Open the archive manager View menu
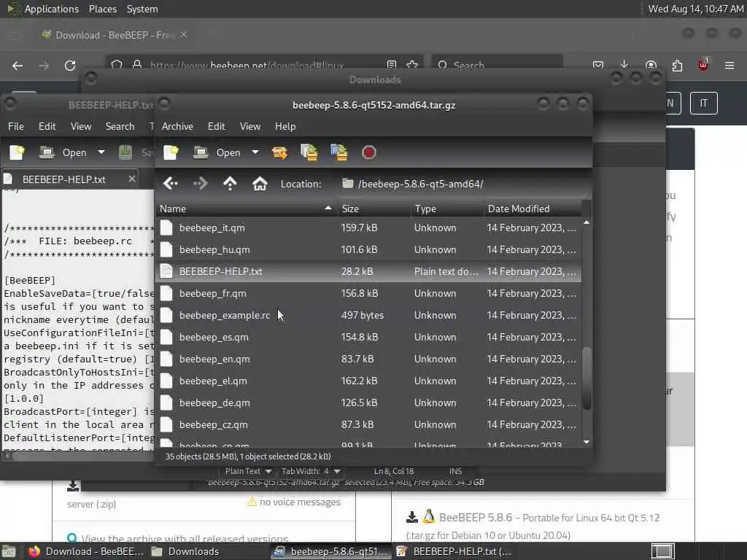 (250, 126)
